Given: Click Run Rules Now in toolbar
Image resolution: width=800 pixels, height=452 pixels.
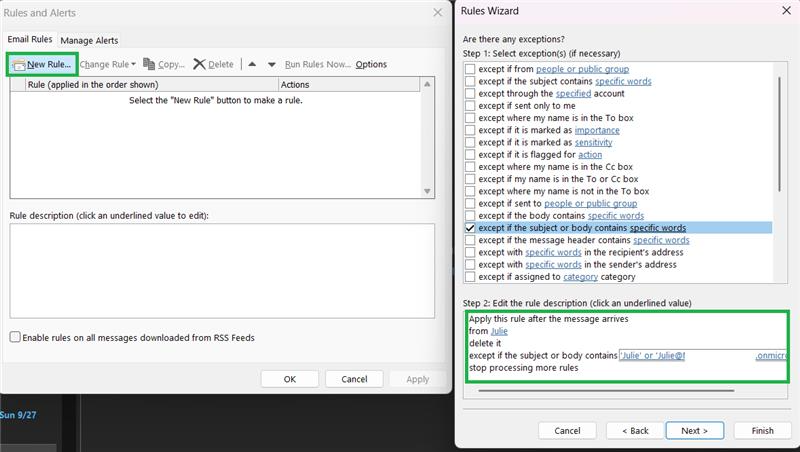Looking at the screenshot, I should (x=317, y=64).
